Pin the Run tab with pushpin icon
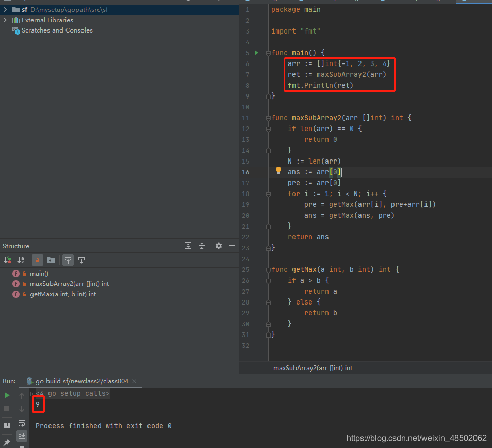The image size is (492, 448). [x=7, y=442]
